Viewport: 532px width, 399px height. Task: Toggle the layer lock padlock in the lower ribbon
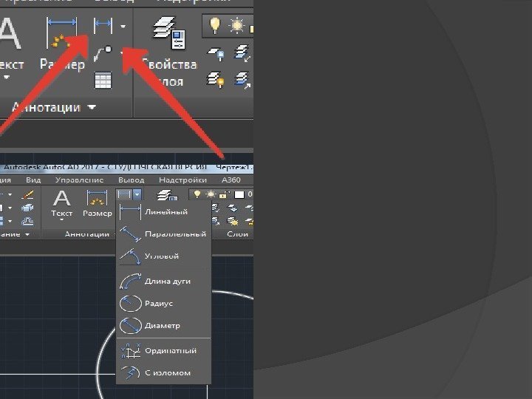224,194
